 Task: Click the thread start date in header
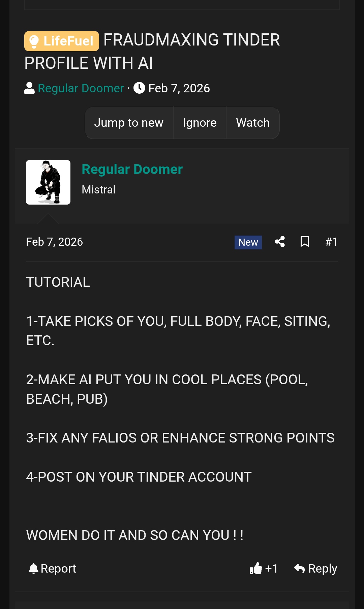179,88
